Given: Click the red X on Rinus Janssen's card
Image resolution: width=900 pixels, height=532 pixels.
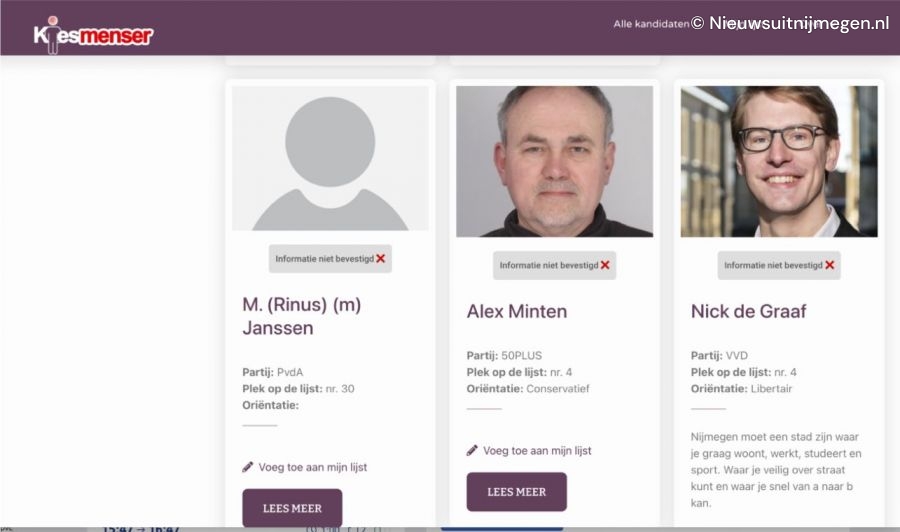Looking at the screenshot, I should (381, 259).
